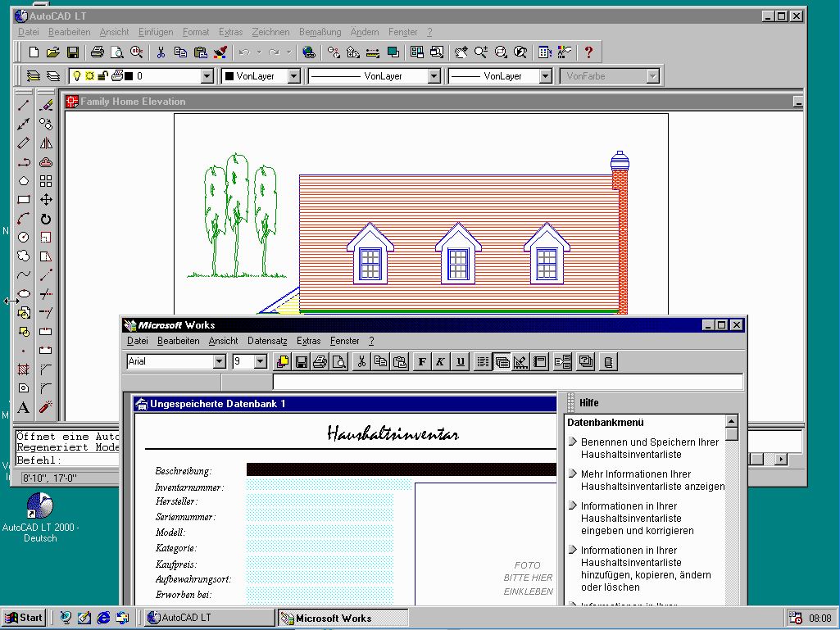Open the layer list dropdown showing 0
840x630 pixels.
tap(207, 76)
